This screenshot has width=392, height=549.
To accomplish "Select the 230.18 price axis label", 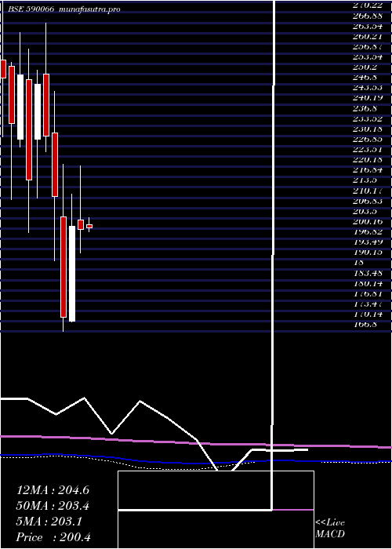I will [368, 129].
